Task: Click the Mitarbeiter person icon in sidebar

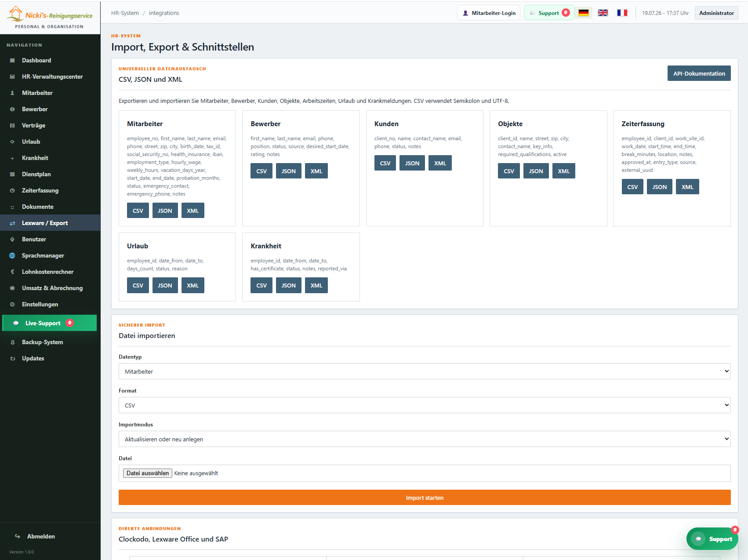Action: coord(12,93)
